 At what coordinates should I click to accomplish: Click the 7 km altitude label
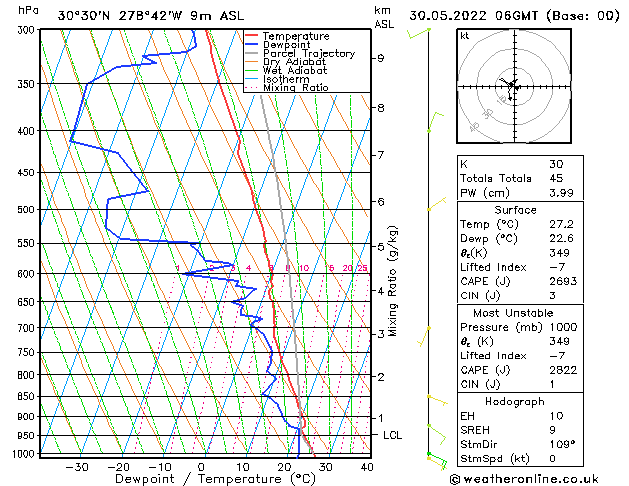[380, 155]
